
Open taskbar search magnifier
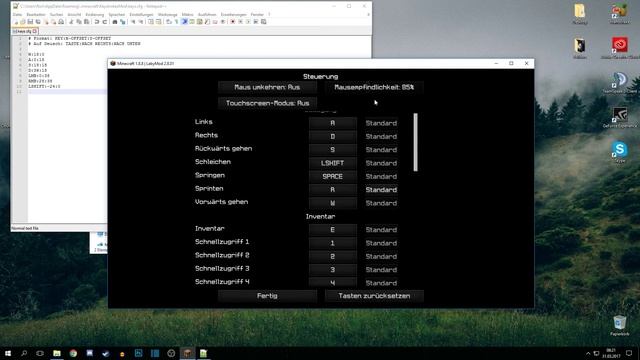[x=24, y=353]
